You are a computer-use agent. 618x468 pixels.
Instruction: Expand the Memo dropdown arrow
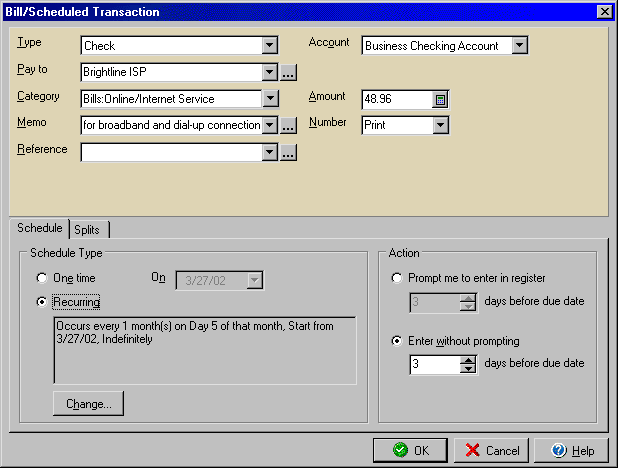click(x=270, y=125)
